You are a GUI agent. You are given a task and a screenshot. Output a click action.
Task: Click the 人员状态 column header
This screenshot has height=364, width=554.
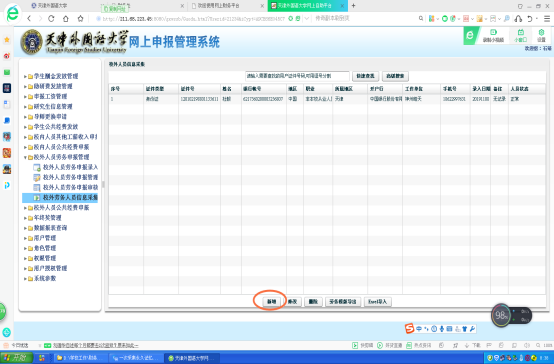coord(526,89)
